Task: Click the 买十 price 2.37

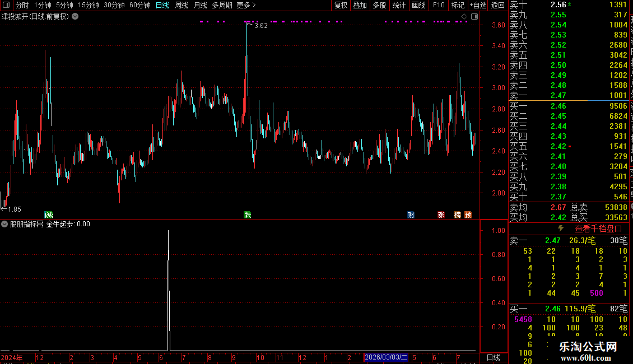Action: click(x=558, y=197)
